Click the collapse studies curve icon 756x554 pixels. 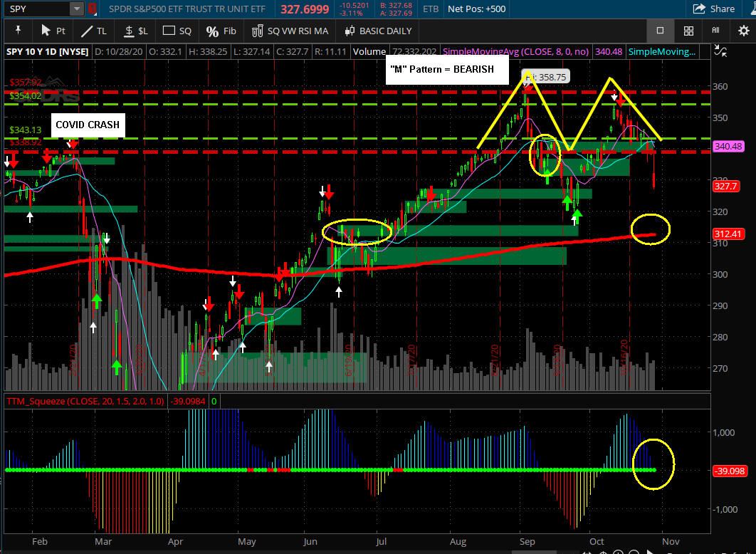[721, 52]
